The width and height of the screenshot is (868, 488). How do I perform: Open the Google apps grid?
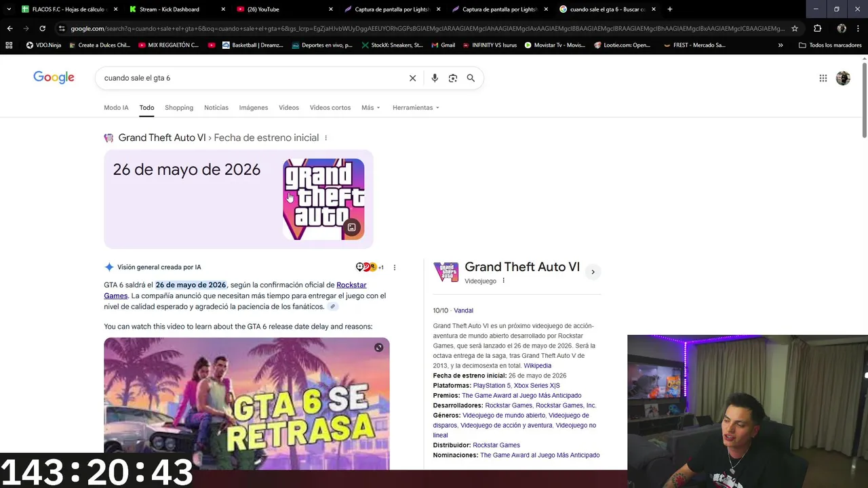[x=823, y=78]
